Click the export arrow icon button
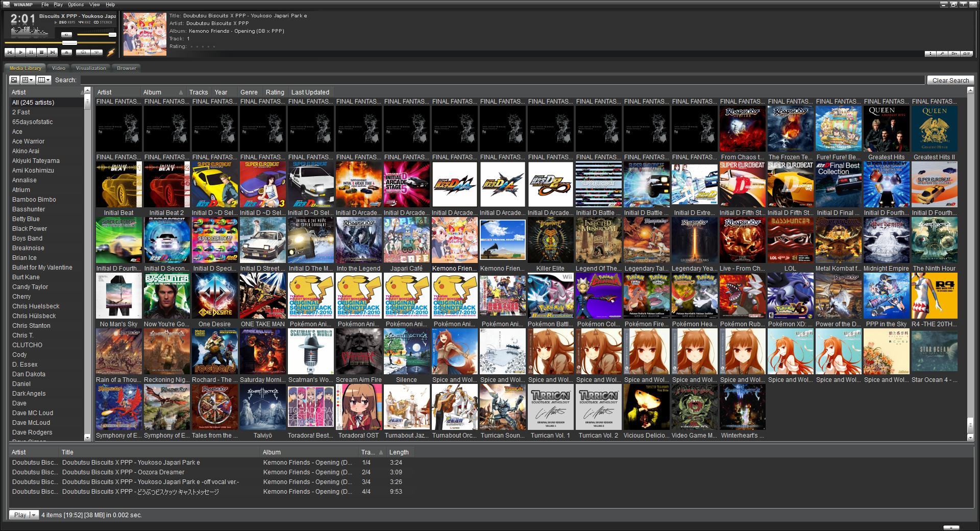980x531 pixels. [954, 54]
